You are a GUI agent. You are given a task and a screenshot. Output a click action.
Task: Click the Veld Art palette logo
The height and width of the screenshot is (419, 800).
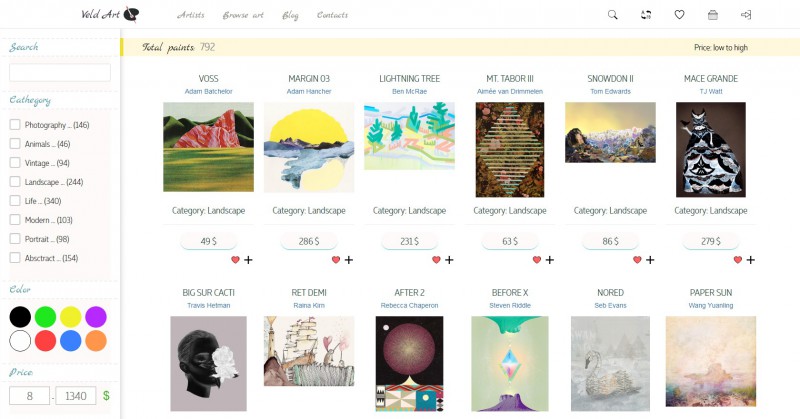pos(110,14)
